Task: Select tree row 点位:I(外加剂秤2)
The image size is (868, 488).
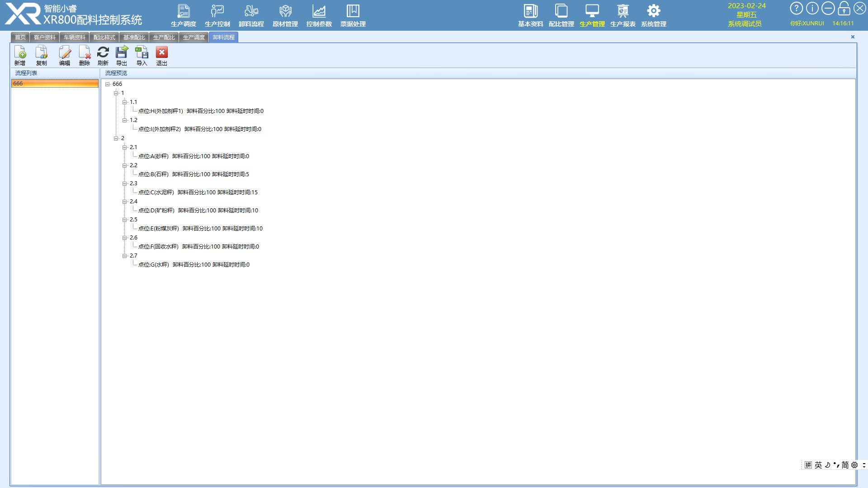Action: pos(200,129)
